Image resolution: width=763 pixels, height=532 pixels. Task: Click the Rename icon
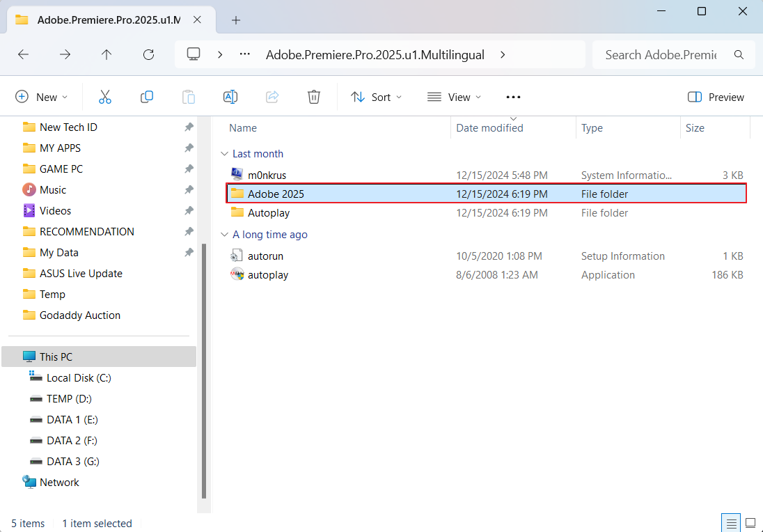point(230,97)
